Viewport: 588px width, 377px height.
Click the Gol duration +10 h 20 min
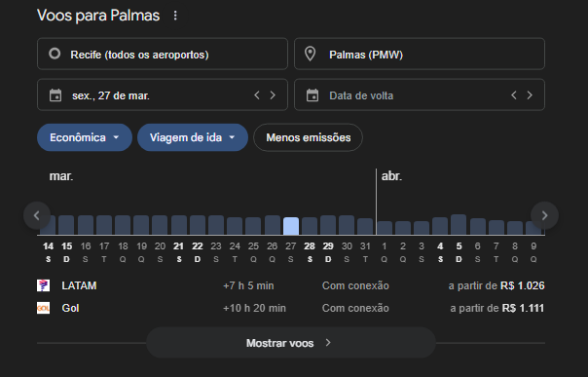[254, 308]
